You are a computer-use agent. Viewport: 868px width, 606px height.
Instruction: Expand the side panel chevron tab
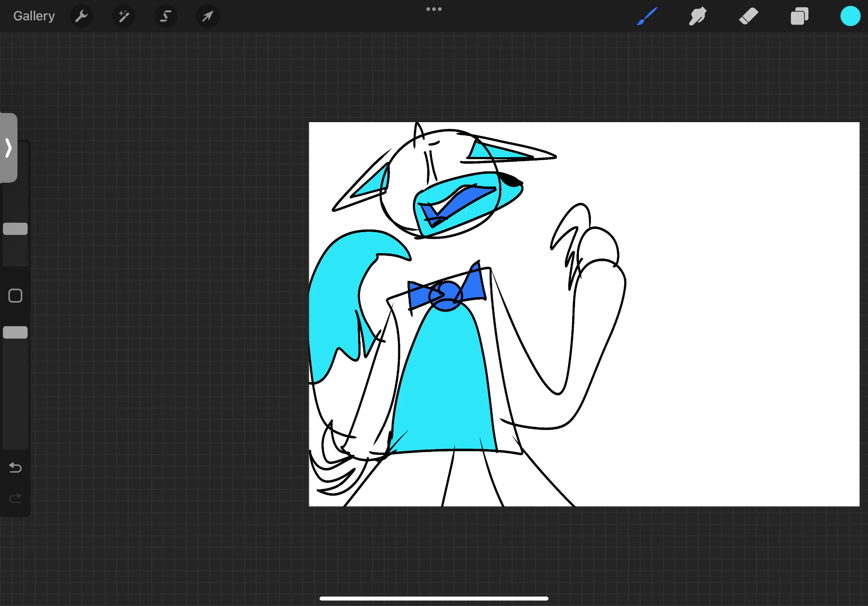click(8, 148)
